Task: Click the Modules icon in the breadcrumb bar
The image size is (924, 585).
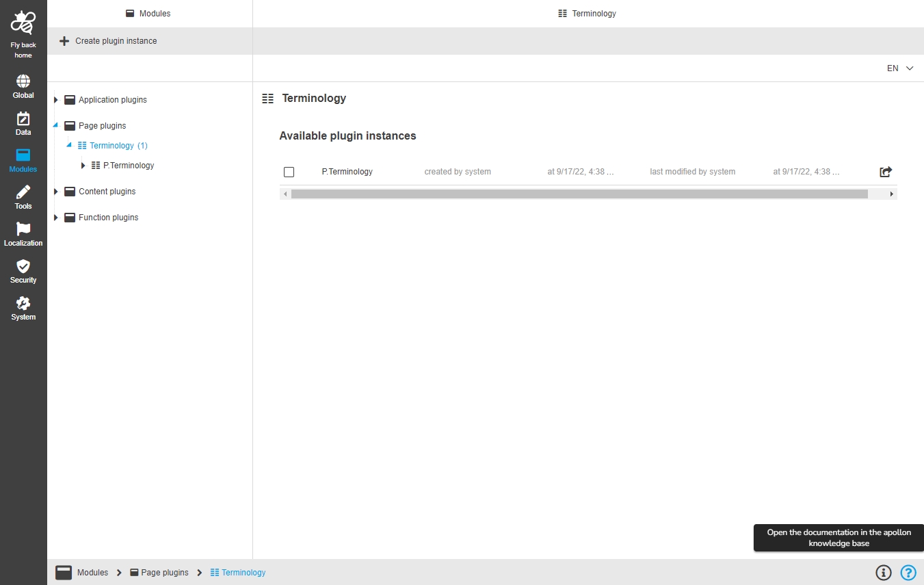Action: click(x=64, y=573)
